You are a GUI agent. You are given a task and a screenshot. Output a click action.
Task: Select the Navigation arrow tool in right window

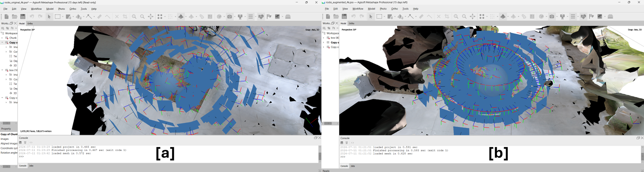point(371,16)
